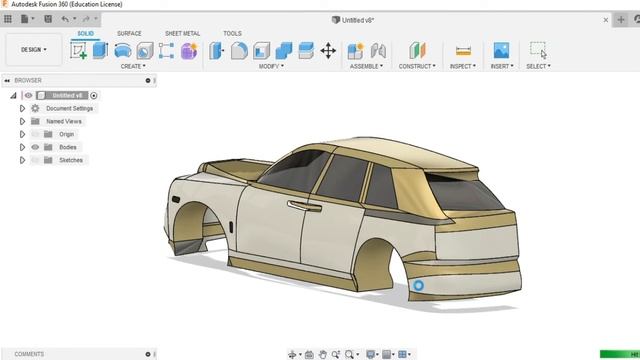640x360 pixels.
Task: Expand the Sketches folder
Action: 22,160
